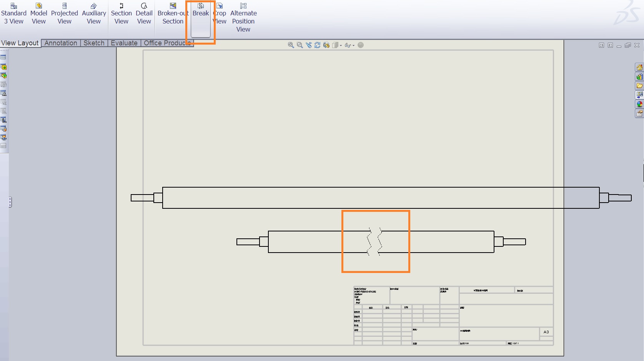
Task: Create a Section View
Action: pos(121,13)
